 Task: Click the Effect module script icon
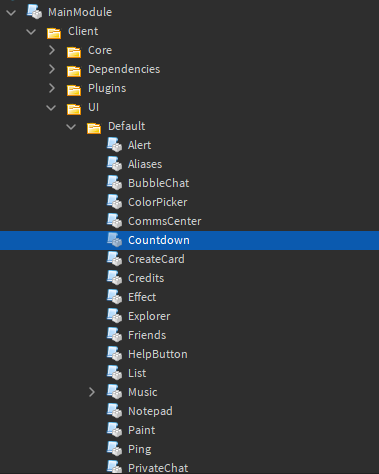point(114,297)
